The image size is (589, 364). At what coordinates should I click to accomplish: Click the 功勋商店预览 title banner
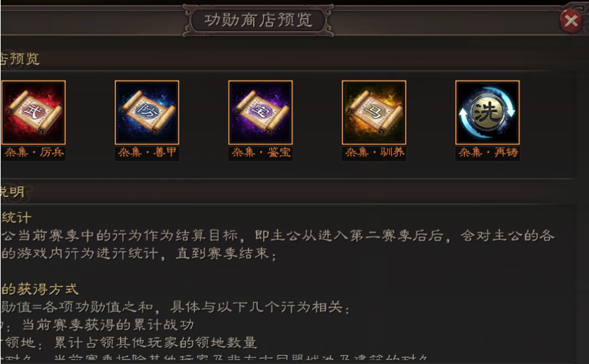pos(259,20)
